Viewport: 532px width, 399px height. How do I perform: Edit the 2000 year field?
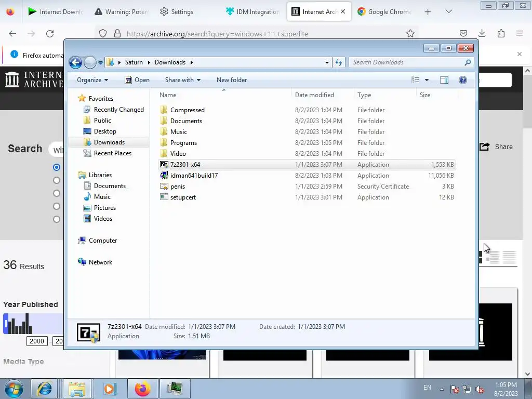click(37, 341)
